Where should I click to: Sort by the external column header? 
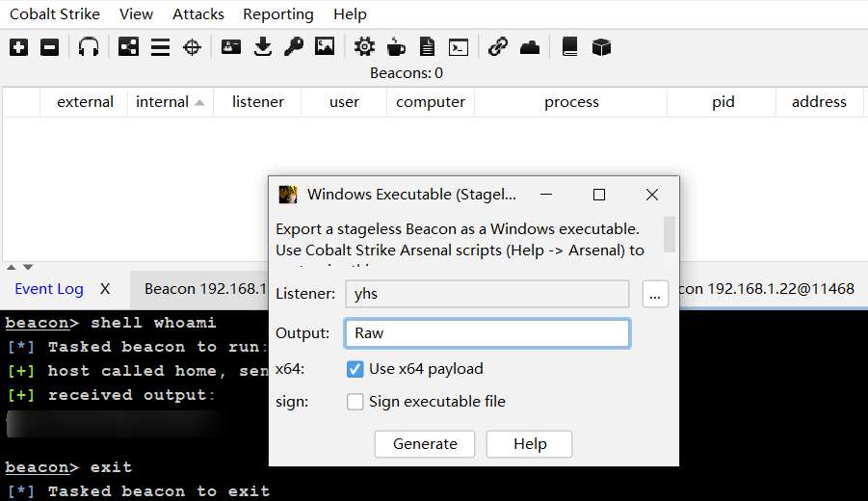tap(85, 102)
